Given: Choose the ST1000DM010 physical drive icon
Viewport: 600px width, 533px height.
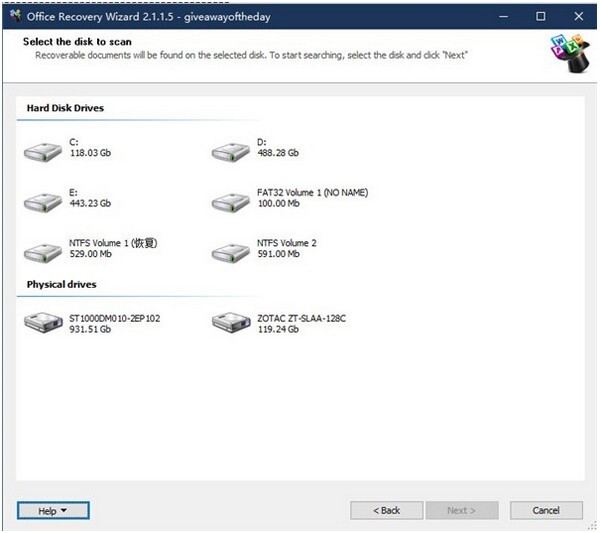Looking at the screenshot, I should (x=43, y=323).
